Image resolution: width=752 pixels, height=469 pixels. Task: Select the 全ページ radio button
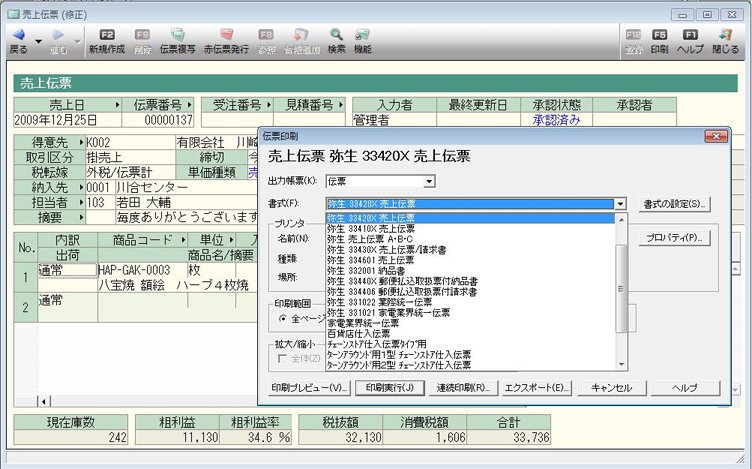coord(282,318)
